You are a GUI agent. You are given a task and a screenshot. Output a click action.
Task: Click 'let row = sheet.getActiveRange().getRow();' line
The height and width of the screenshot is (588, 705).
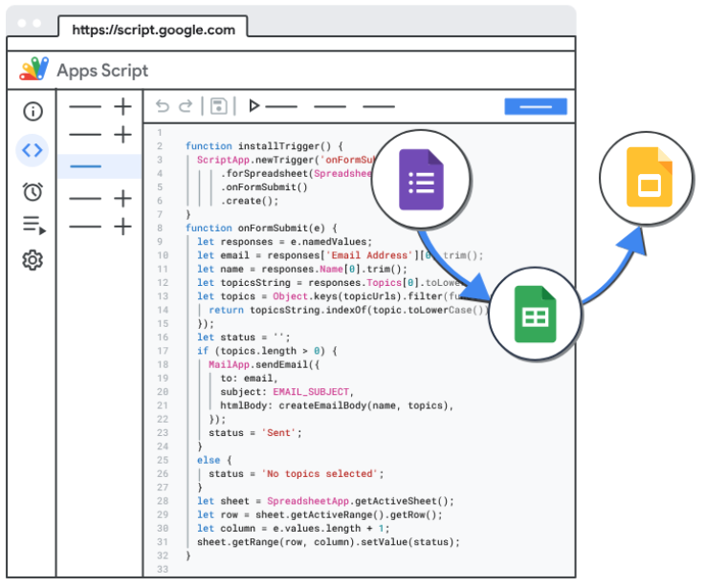(319, 514)
